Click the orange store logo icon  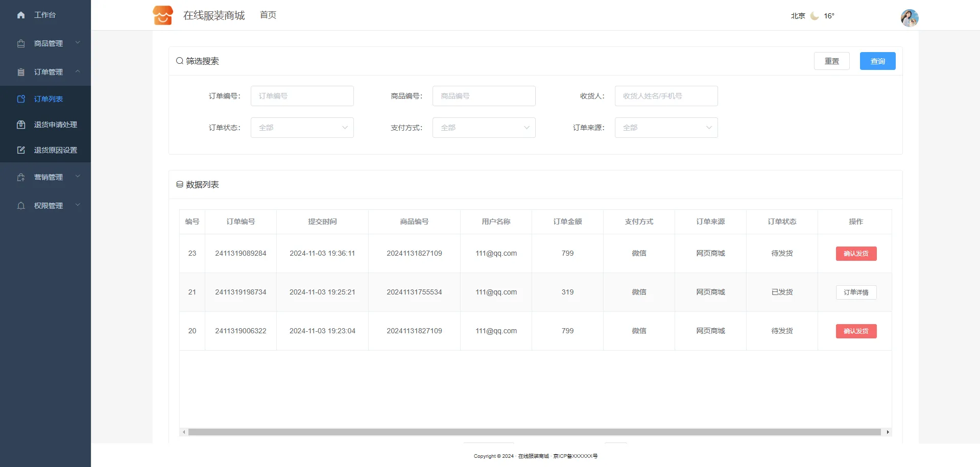click(163, 15)
